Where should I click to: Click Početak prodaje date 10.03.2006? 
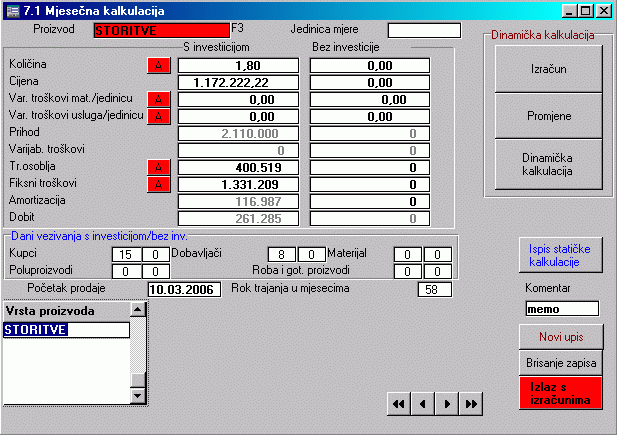click(x=185, y=290)
